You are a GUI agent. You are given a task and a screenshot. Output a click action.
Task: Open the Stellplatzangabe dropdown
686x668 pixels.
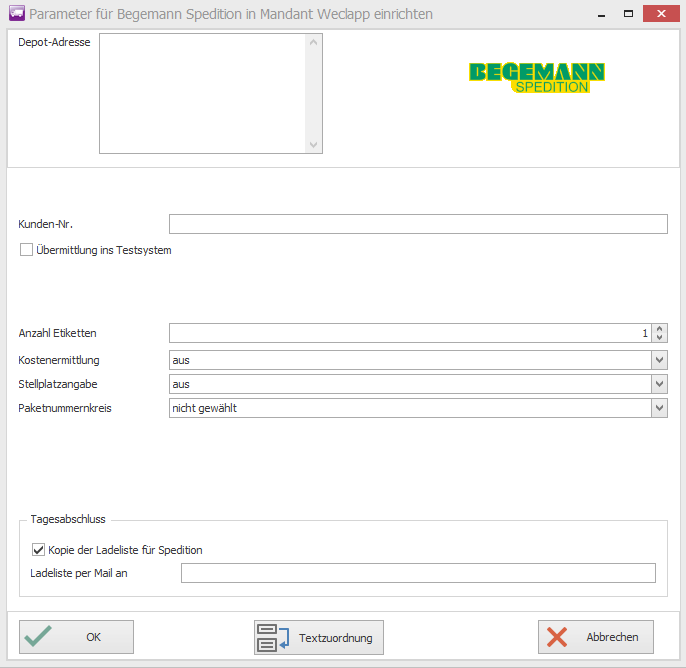tap(659, 385)
